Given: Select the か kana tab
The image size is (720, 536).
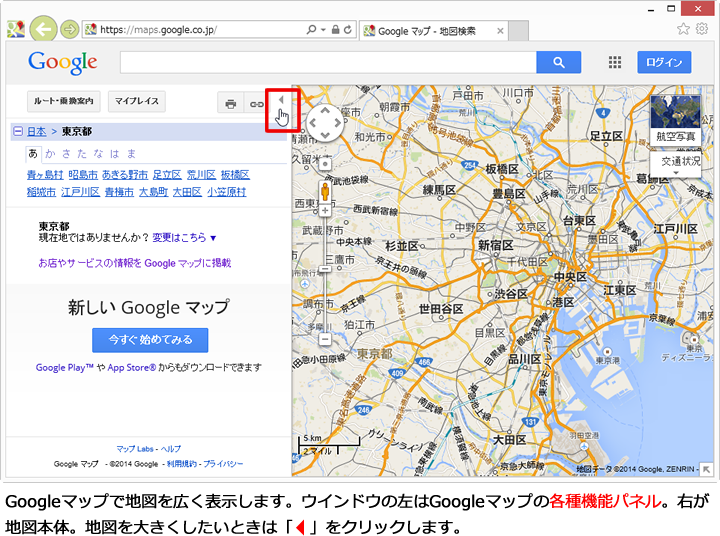Looking at the screenshot, I should 50,153.
